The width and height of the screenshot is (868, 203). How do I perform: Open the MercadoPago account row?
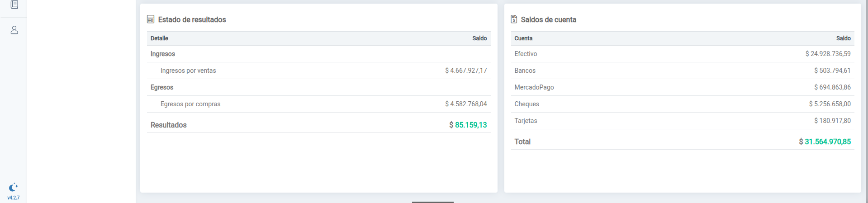click(x=534, y=87)
